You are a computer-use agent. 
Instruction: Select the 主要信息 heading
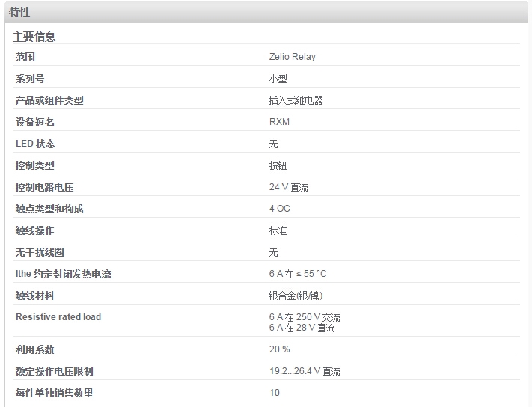tap(34, 37)
